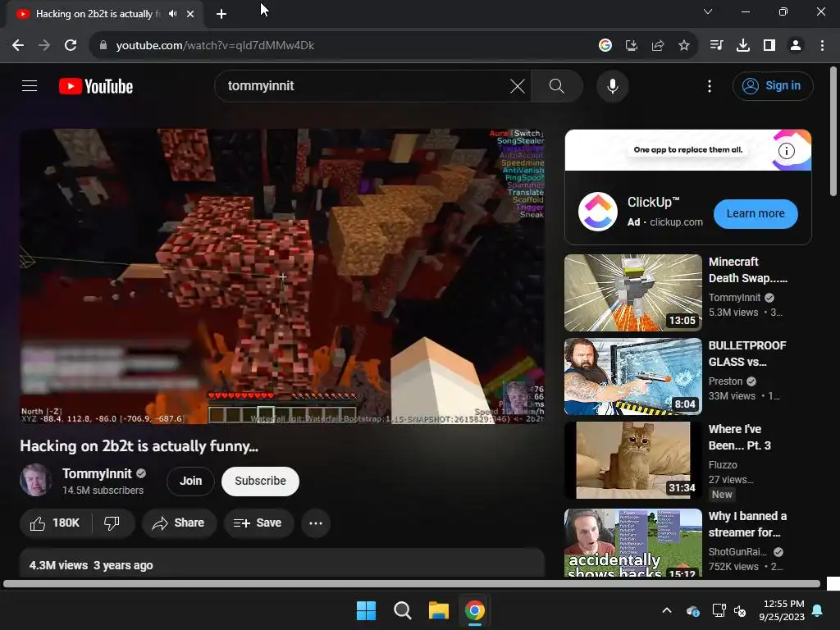This screenshot has height=630, width=840.
Task: Toggle Chrome side panel
Action: (x=769, y=46)
